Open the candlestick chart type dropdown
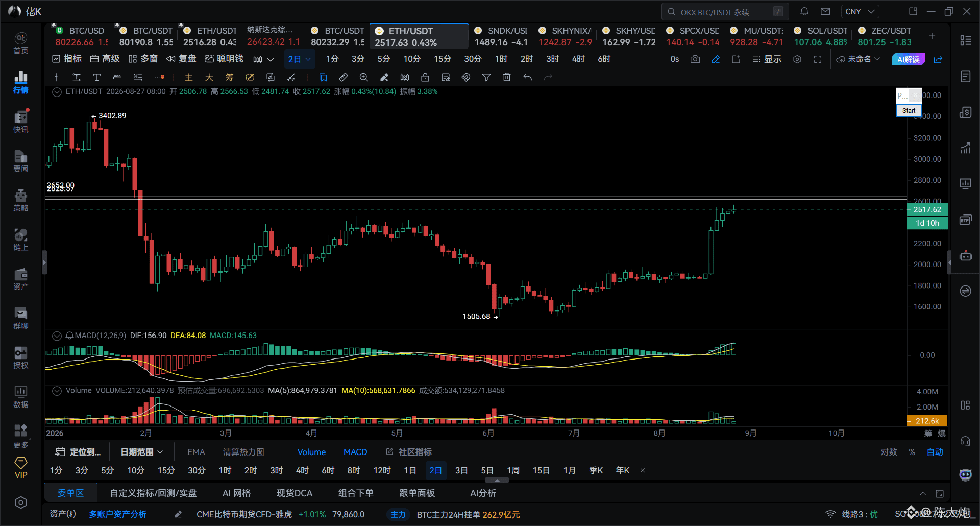980x526 pixels. pos(263,59)
